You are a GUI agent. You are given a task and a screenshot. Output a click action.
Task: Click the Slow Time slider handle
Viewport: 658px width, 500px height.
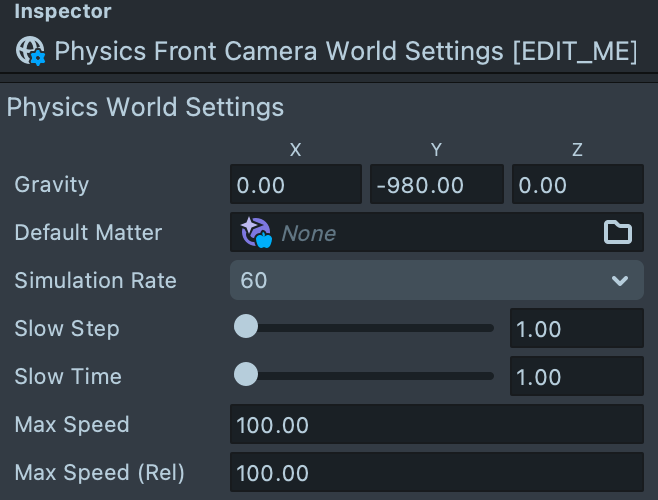pos(245,375)
